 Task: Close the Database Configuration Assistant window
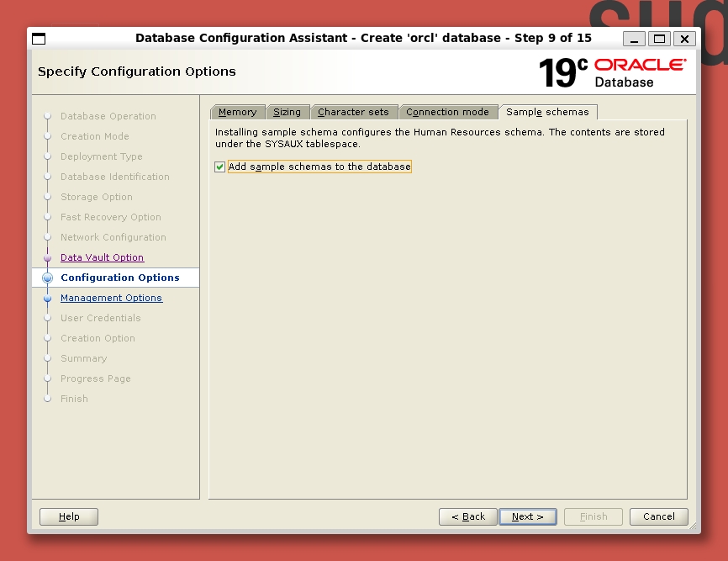coord(684,39)
